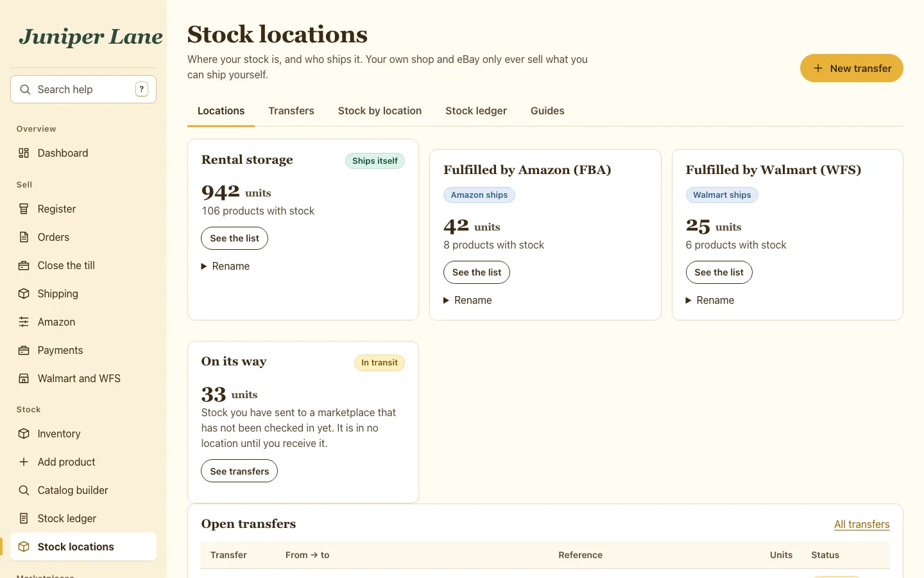The height and width of the screenshot is (578, 924).
Task: Expand Rename under Rental storage
Action: [x=225, y=266]
